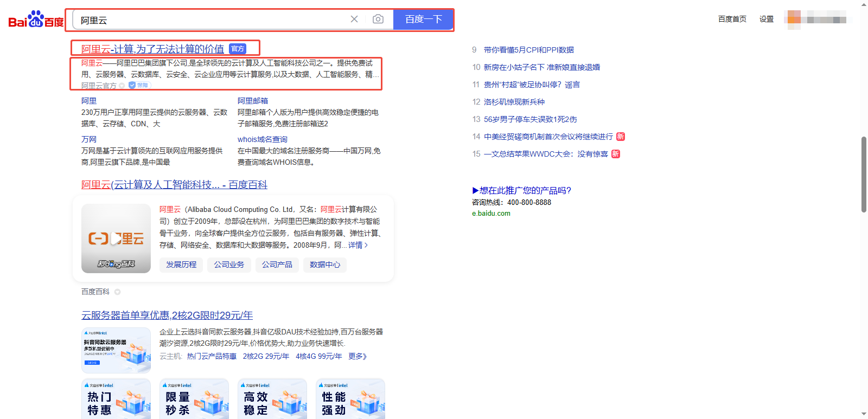The image size is (868, 419).
Task: Open the 阿里邮箱 sub-link
Action: click(253, 101)
